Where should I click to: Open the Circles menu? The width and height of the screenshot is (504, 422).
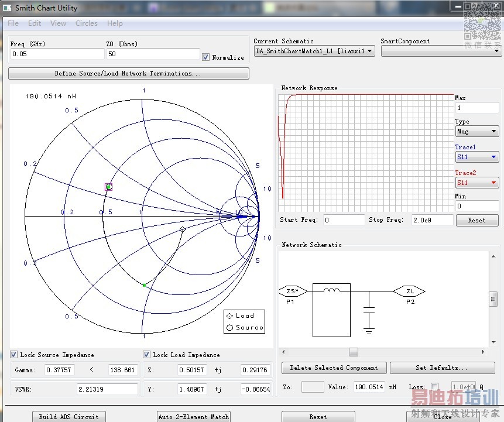point(86,23)
